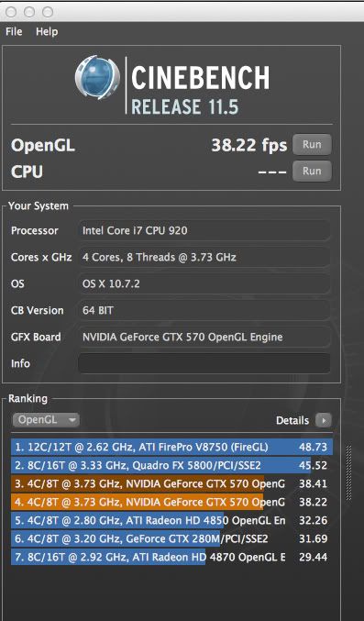Click the Processor field Intel Core i7

tap(204, 230)
